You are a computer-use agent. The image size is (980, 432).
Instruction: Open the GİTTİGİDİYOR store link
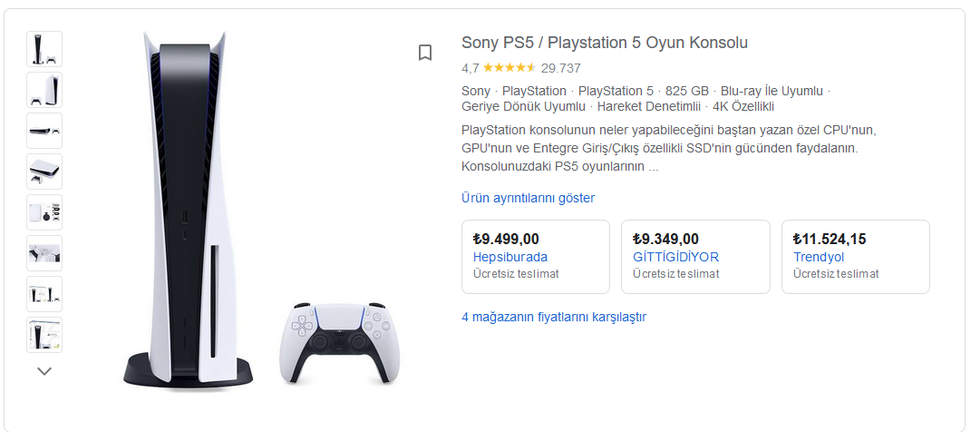[675, 257]
